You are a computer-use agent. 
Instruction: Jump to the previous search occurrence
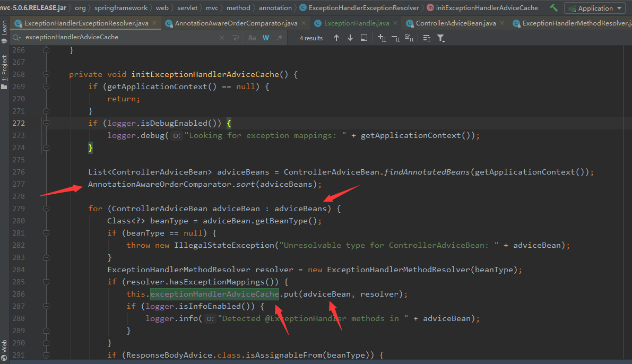pos(336,37)
